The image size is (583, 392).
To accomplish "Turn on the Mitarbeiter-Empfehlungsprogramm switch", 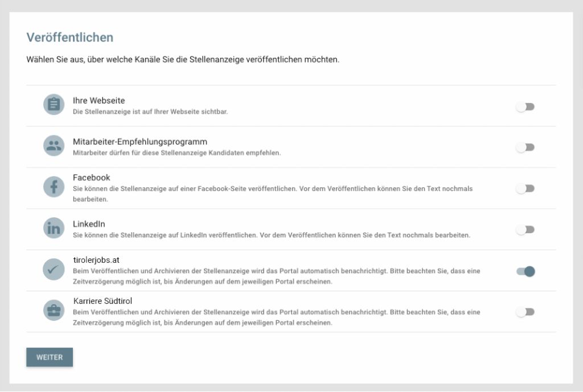I will click(525, 148).
